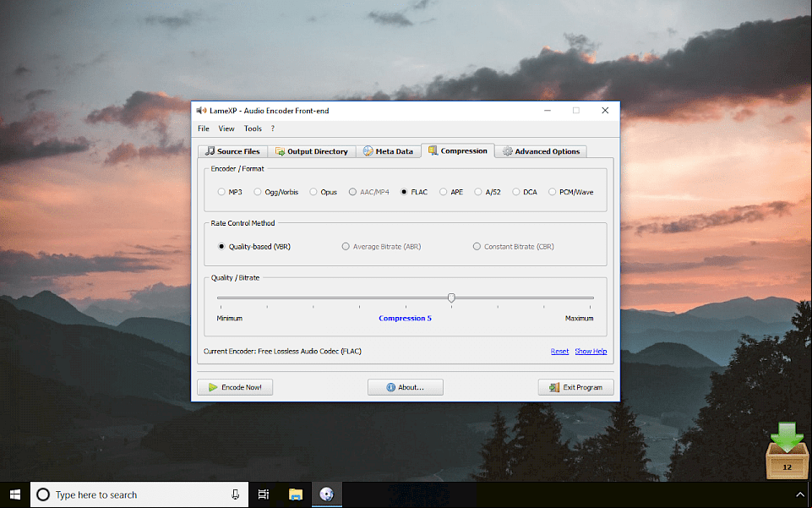812x508 pixels.
Task: Select the FLAC encoder radio button
Action: coord(414,192)
